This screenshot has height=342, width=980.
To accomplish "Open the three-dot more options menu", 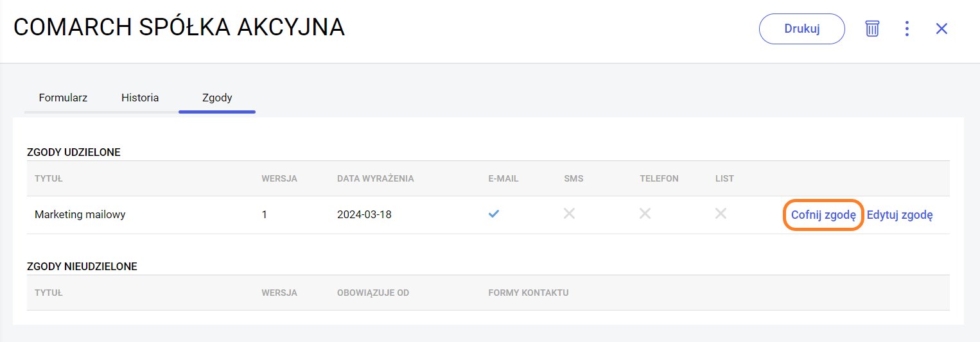I will click(907, 29).
